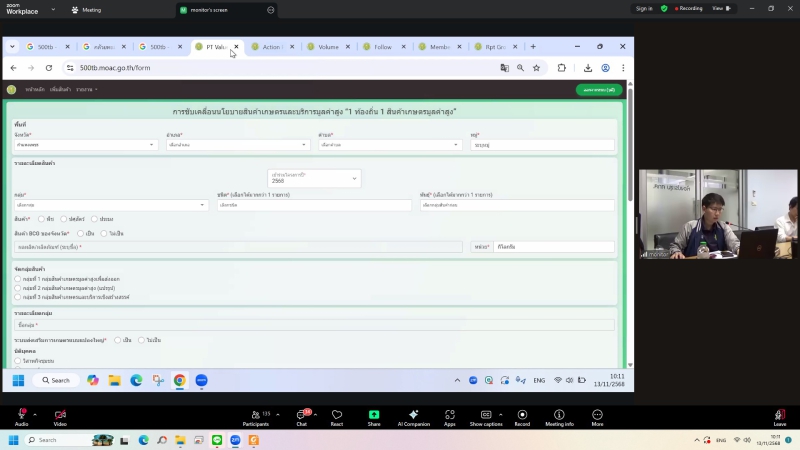Select the second product group radio option
The height and width of the screenshot is (450, 800).
pyautogui.click(x=18, y=288)
